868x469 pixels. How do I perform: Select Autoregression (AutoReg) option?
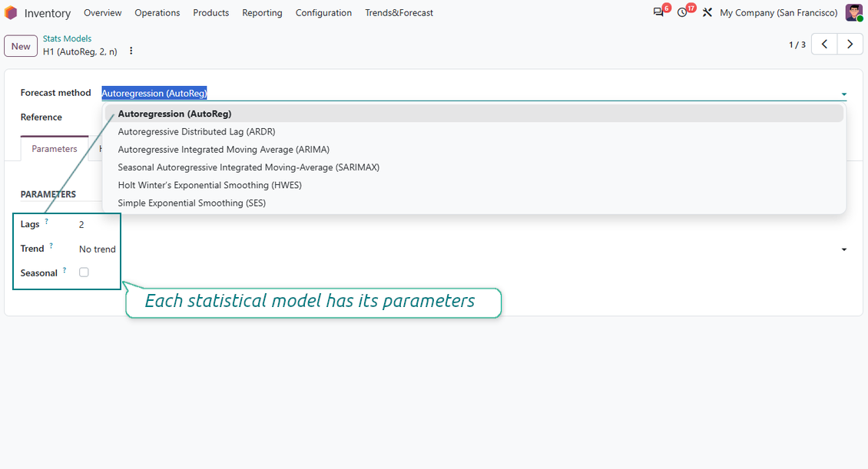point(474,114)
